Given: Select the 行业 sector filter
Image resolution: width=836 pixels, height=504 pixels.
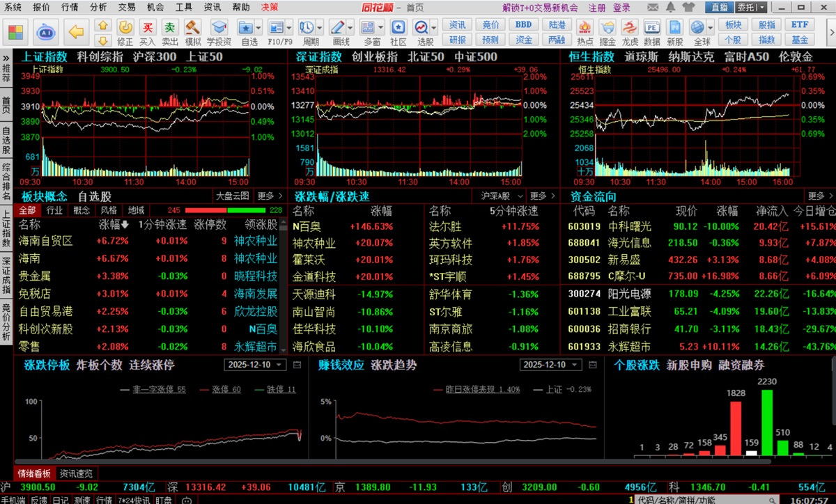Looking at the screenshot, I should pyautogui.click(x=54, y=210).
